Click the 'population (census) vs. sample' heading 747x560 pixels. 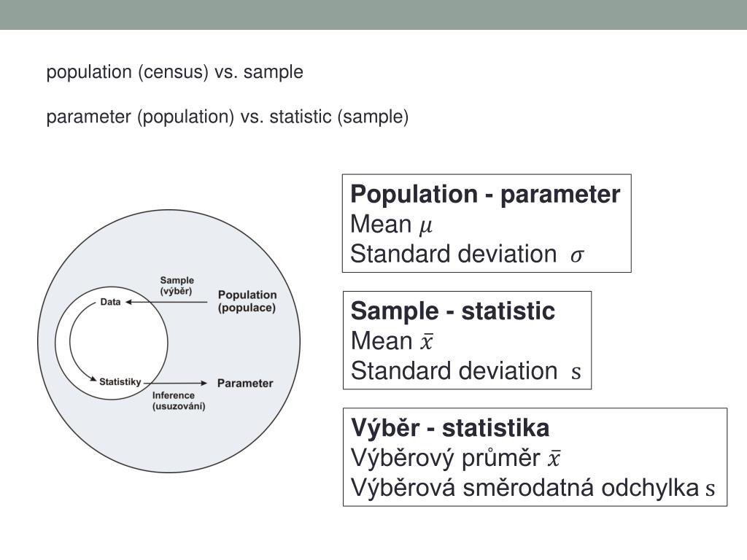[175, 72]
